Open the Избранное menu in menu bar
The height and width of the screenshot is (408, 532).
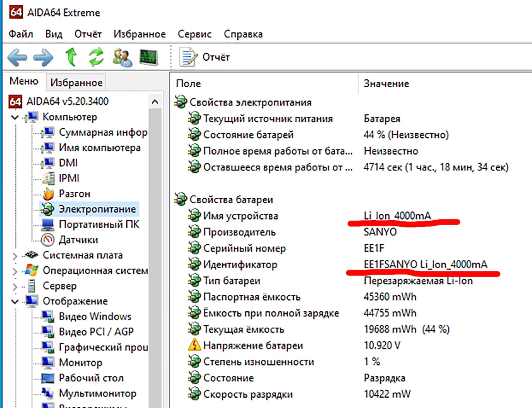click(139, 34)
